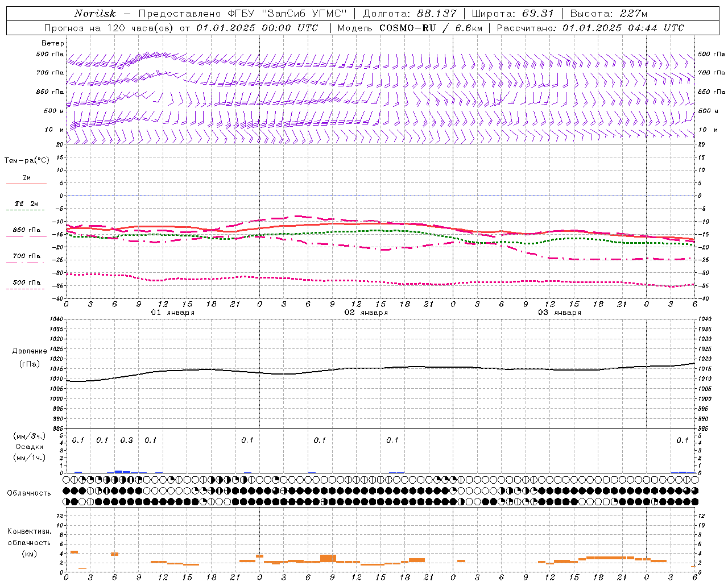Click the (мм/3ч.) precipitation unit label
Screen dimensions: 728x582
click(x=30, y=436)
